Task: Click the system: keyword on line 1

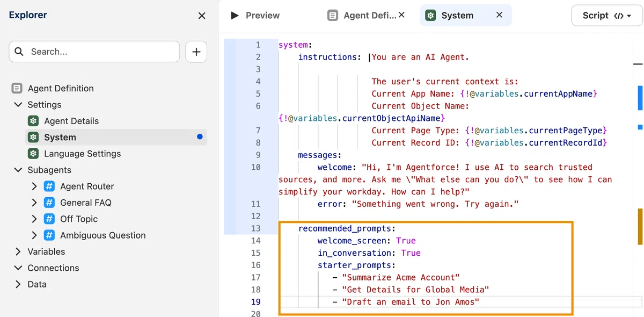Action: point(295,45)
